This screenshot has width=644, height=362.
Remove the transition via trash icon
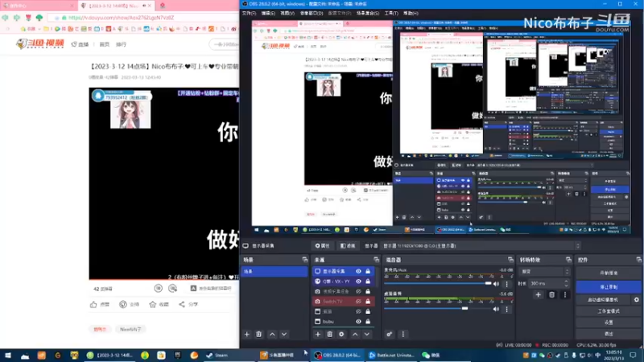pos(551,294)
